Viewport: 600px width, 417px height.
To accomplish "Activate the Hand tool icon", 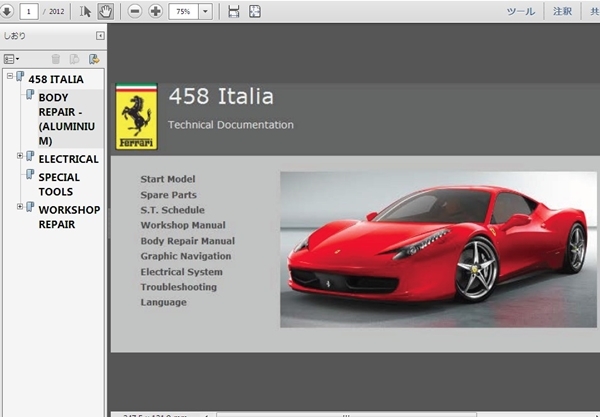I will pos(106,11).
